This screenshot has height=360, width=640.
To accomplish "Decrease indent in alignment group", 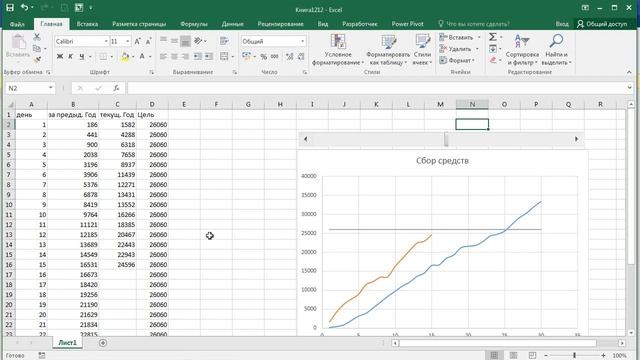I will pyautogui.click(x=198, y=56).
